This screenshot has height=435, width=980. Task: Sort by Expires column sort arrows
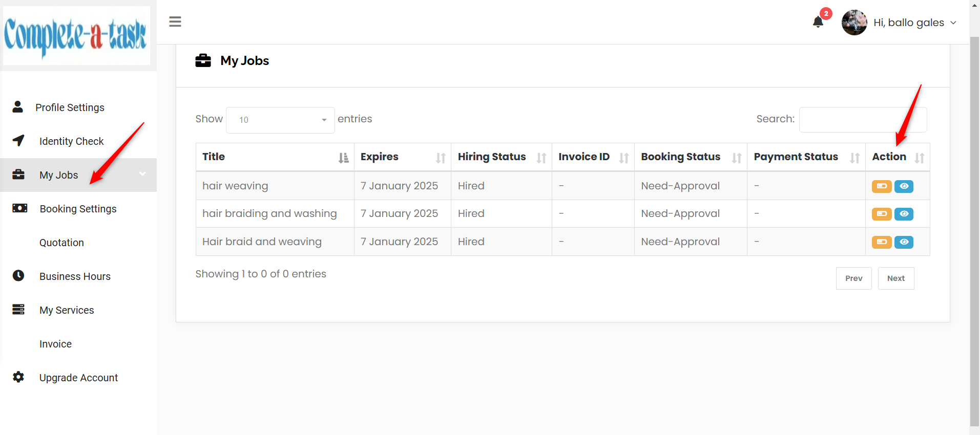click(x=441, y=158)
